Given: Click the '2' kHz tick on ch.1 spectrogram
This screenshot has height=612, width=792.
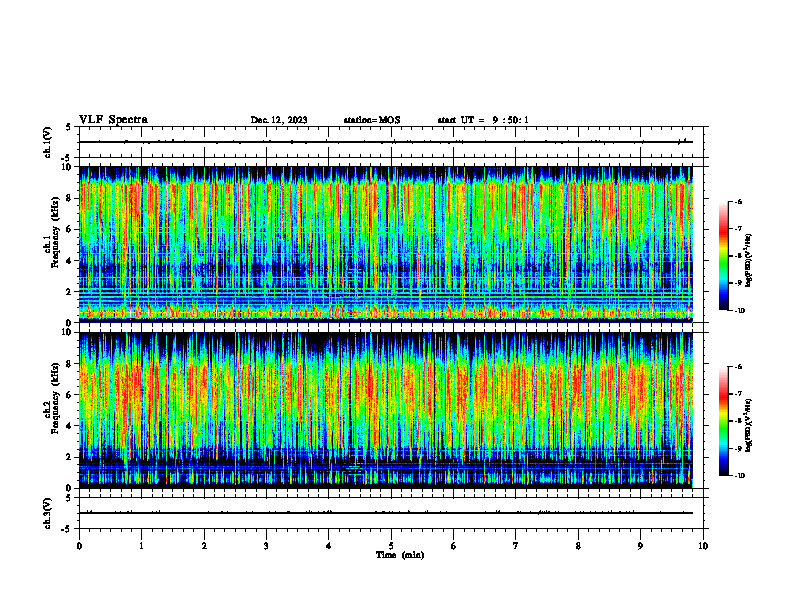Looking at the screenshot, I should click(70, 292).
